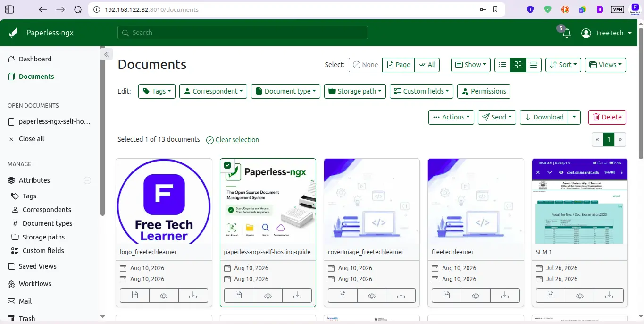Select None documents
This screenshot has height=324, width=644.
[x=366, y=65]
